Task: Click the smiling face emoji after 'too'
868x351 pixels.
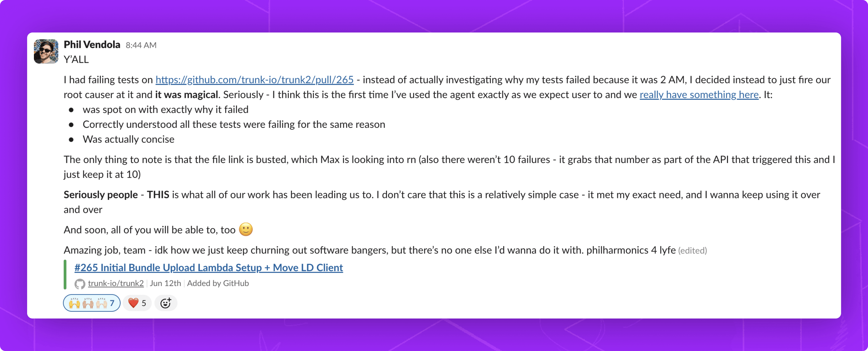Action: (x=246, y=229)
